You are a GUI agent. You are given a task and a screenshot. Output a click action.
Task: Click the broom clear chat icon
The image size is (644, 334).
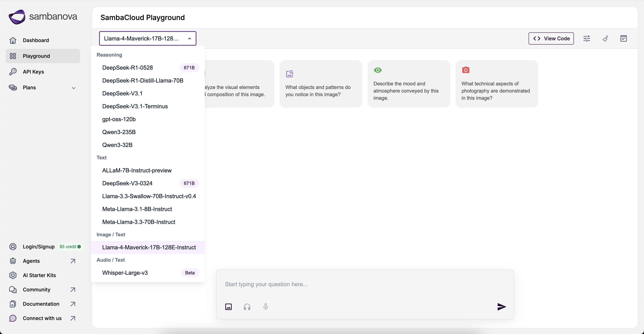(605, 38)
